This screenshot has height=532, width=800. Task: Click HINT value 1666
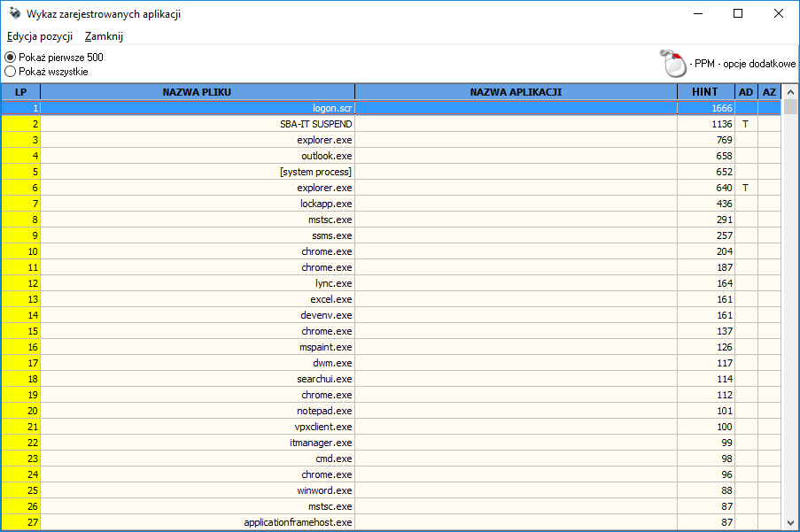click(x=722, y=108)
